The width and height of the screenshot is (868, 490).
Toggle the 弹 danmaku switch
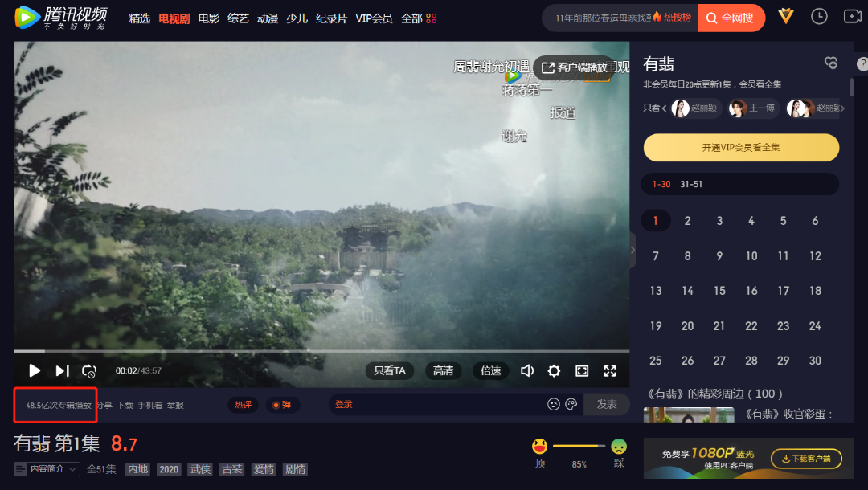(280, 405)
